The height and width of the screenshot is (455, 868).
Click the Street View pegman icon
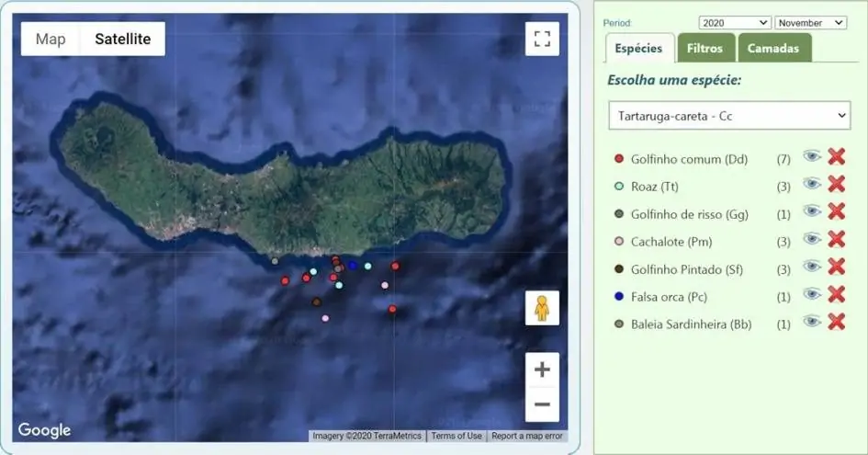542,308
